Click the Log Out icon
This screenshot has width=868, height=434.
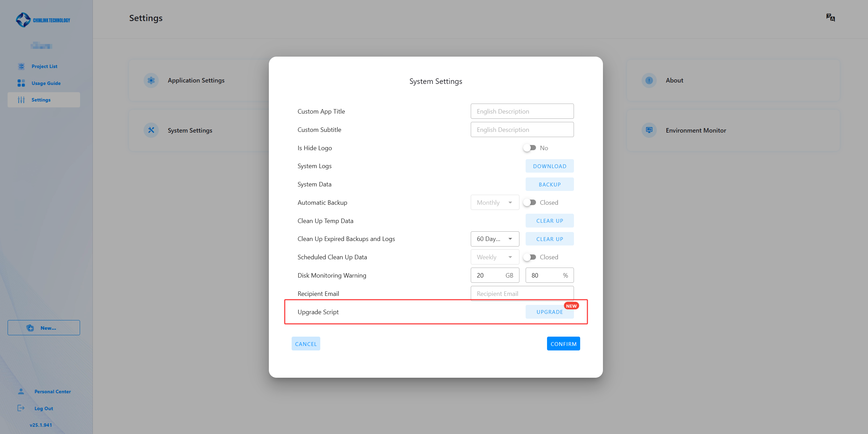[x=21, y=408]
